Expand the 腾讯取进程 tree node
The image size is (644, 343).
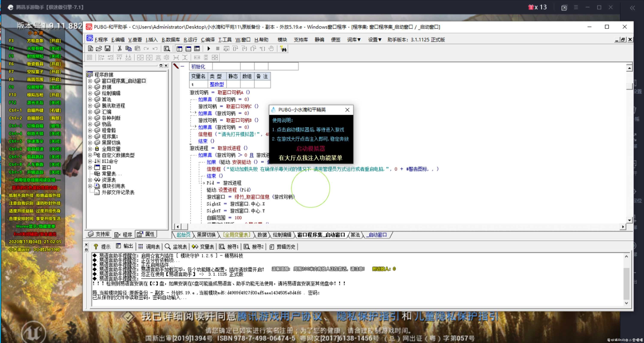coord(90,106)
